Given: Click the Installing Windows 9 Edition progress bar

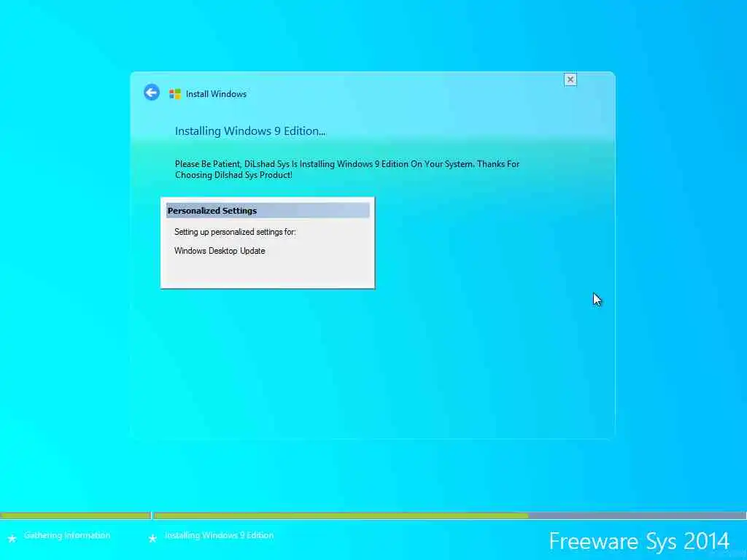Looking at the screenshot, I should 449,516.
